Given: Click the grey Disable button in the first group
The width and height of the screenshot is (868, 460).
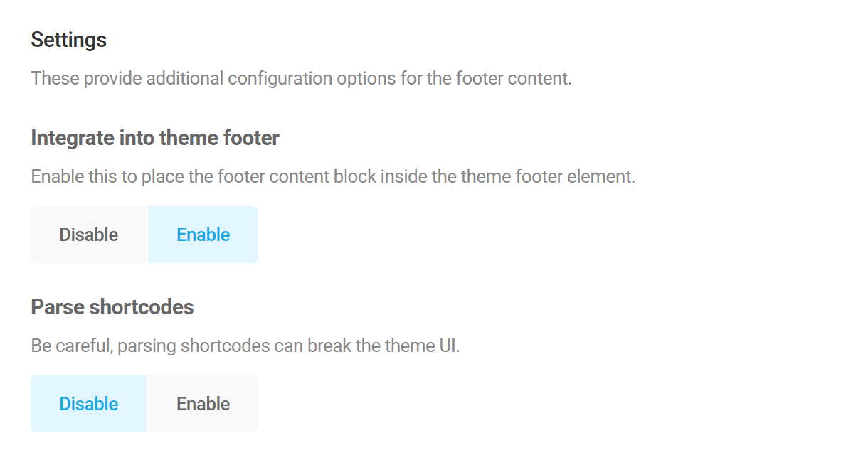Looking at the screenshot, I should (x=88, y=234).
